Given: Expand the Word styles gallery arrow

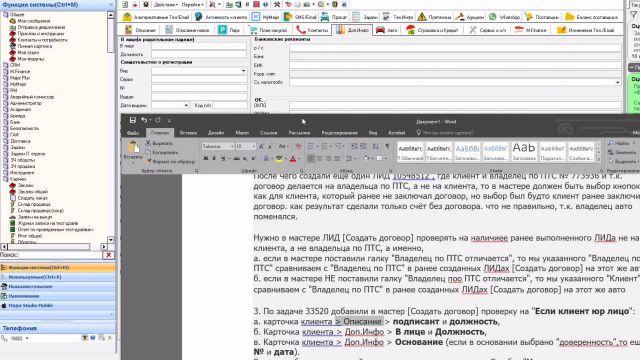Looking at the screenshot, I should (x=598, y=160).
